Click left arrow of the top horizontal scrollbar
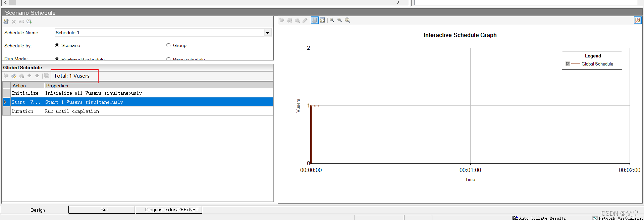The image size is (644, 220). (5, 2)
